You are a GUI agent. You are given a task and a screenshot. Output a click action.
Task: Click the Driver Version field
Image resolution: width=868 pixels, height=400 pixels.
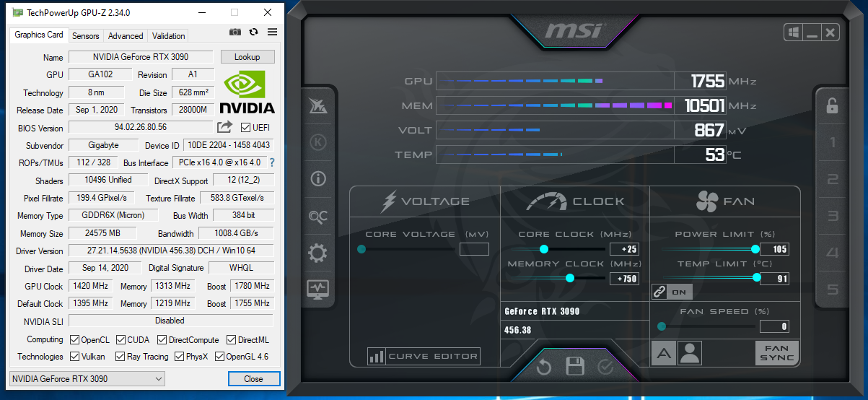[171, 251]
